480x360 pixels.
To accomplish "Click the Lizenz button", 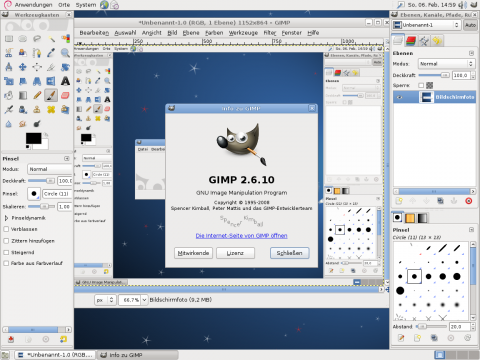I will pyautogui.click(x=235, y=253).
